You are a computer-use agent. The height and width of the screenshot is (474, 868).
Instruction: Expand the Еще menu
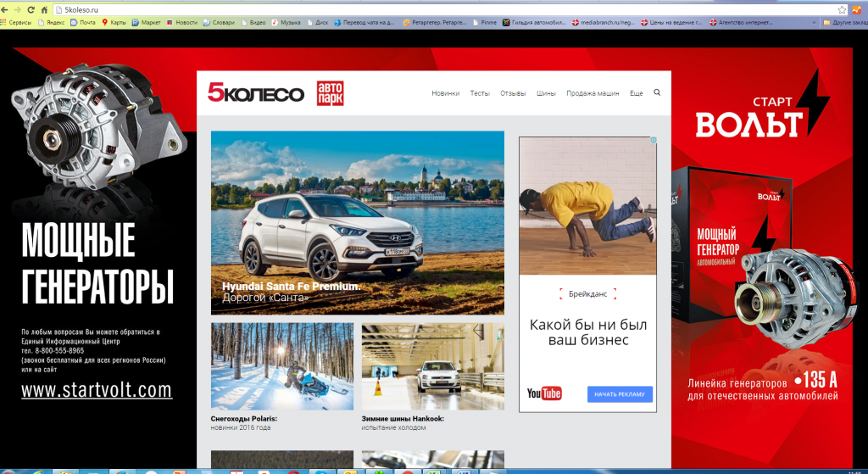pyautogui.click(x=637, y=93)
